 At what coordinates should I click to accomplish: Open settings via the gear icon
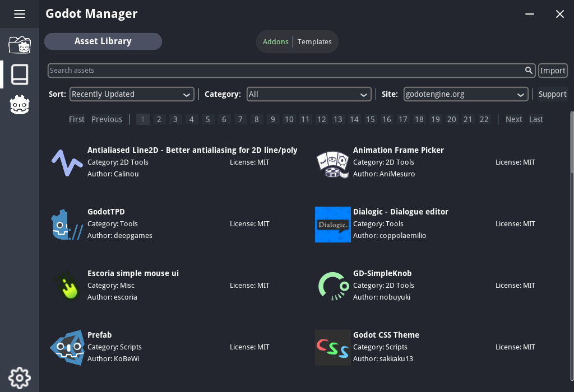[20, 378]
